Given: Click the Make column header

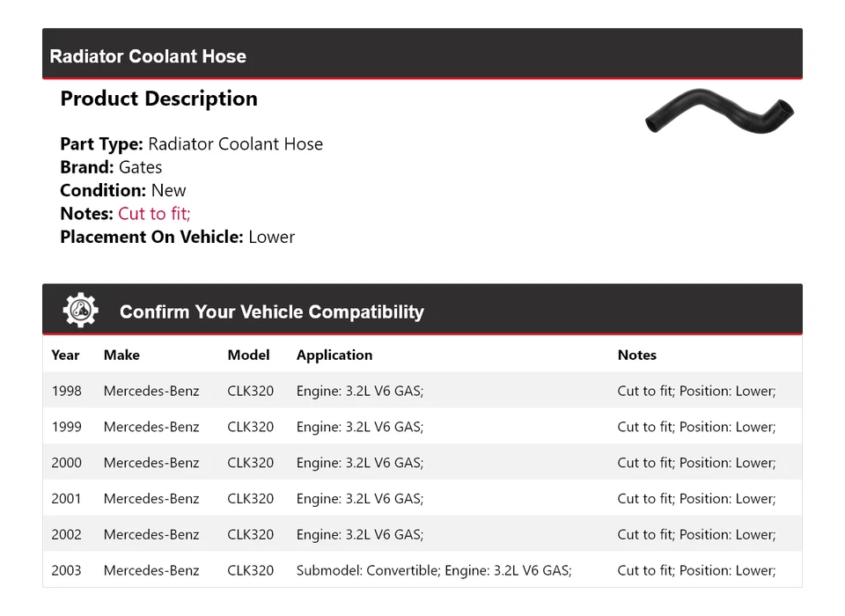Looking at the screenshot, I should [121, 356].
